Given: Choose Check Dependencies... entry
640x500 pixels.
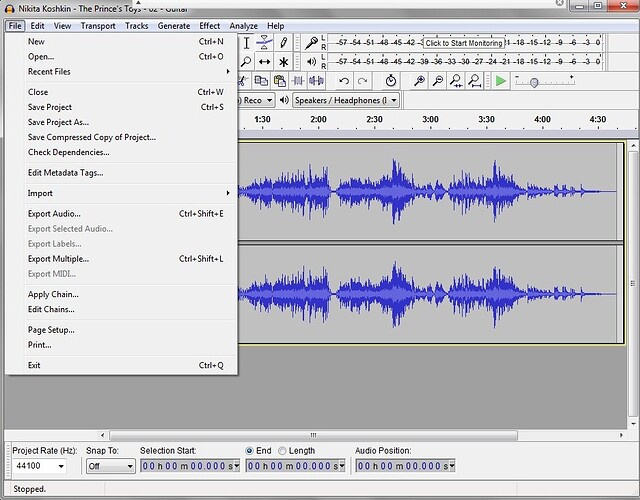Looking at the screenshot, I should tap(122, 152).
